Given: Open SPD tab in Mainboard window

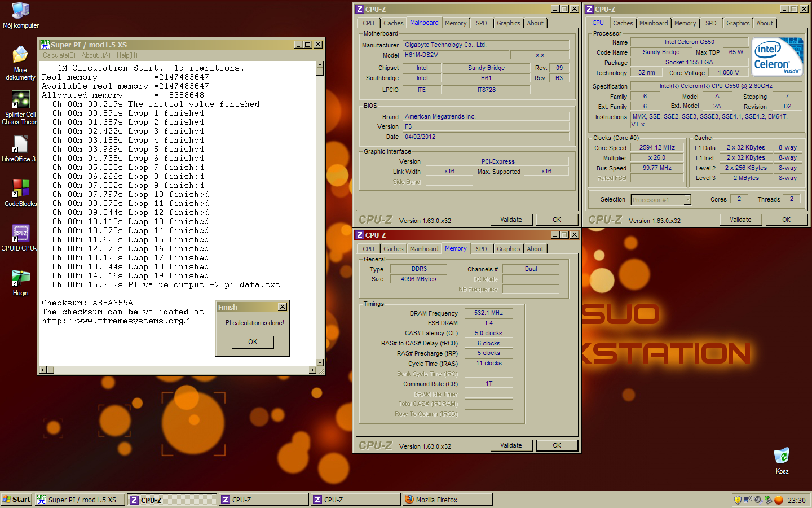Looking at the screenshot, I should (x=481, y=23).
